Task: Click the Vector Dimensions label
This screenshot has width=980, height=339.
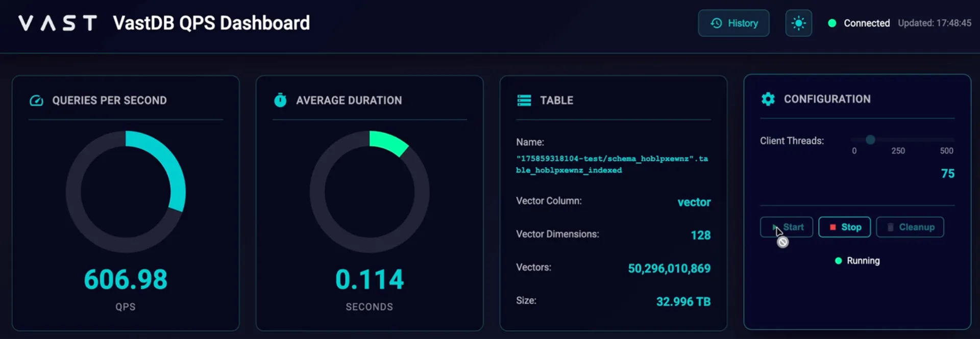Action: click(557, 234)
